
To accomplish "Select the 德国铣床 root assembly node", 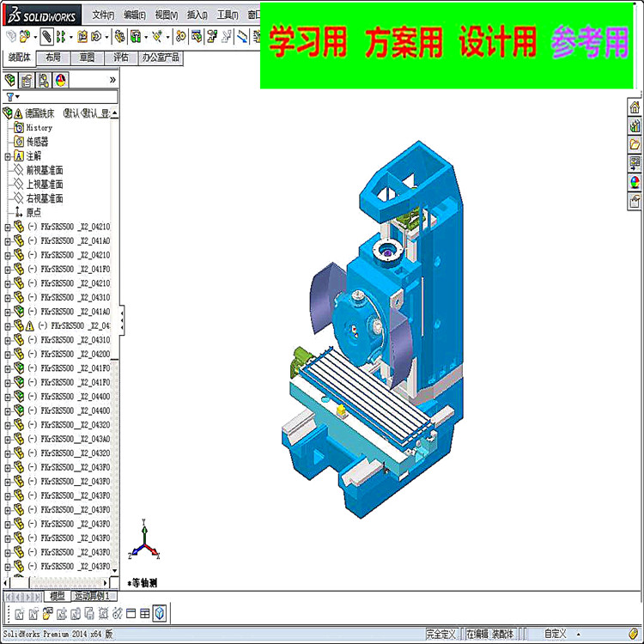I will pyautogui.click(x=39, y=113).
